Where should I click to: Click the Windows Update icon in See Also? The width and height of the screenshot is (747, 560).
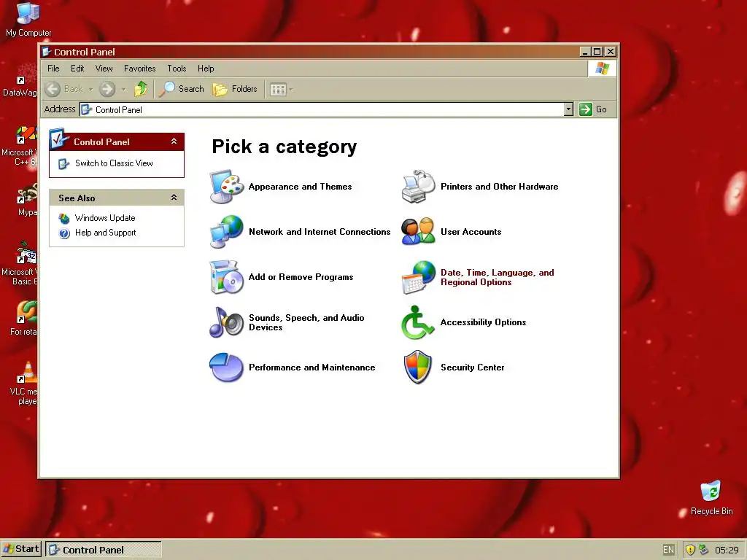point(64,218)
